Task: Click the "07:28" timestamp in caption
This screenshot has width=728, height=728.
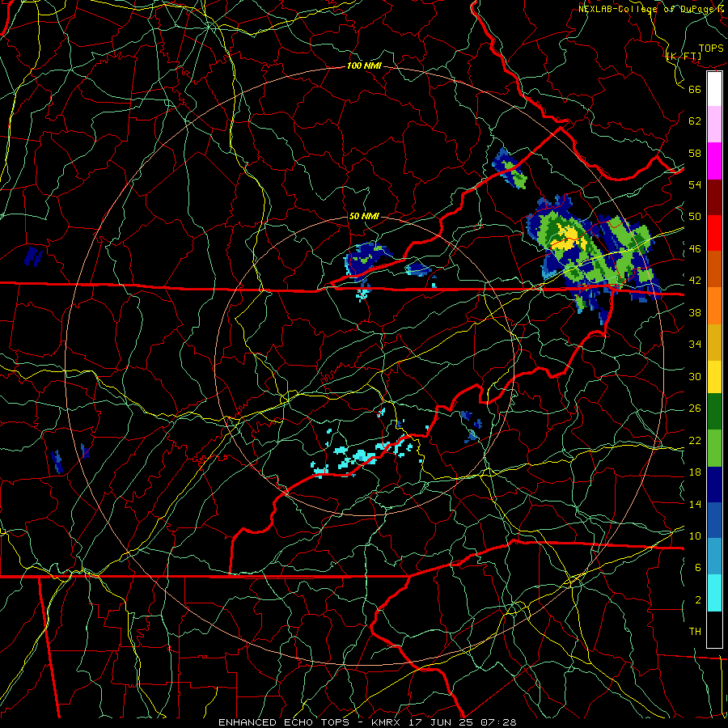Action: click(498, 722)
